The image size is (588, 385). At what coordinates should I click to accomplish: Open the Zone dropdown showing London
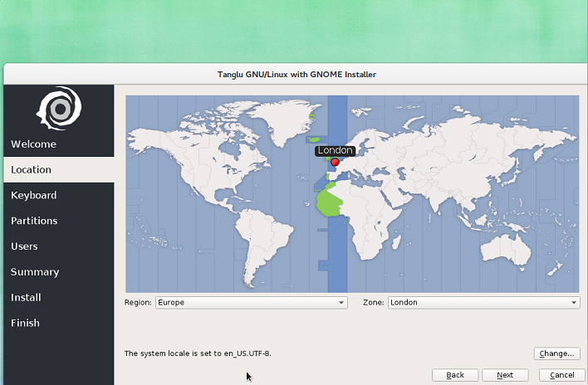coord(483,303)
